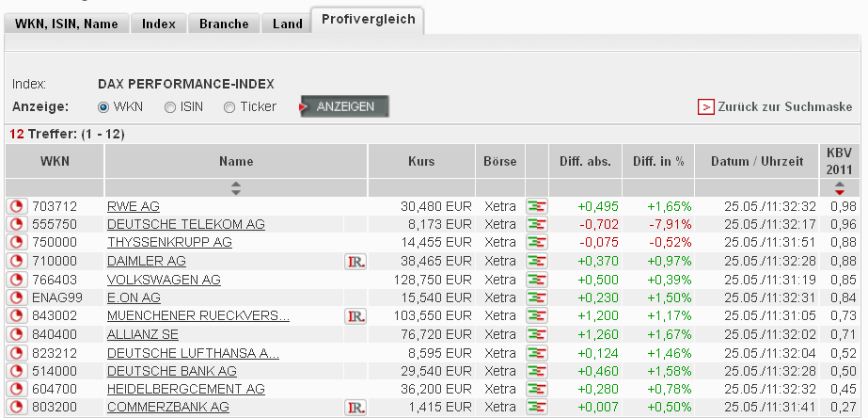Open the Branche tab
Image resolution: width=868 pixels, height=418 pixels.
[224, 24]
